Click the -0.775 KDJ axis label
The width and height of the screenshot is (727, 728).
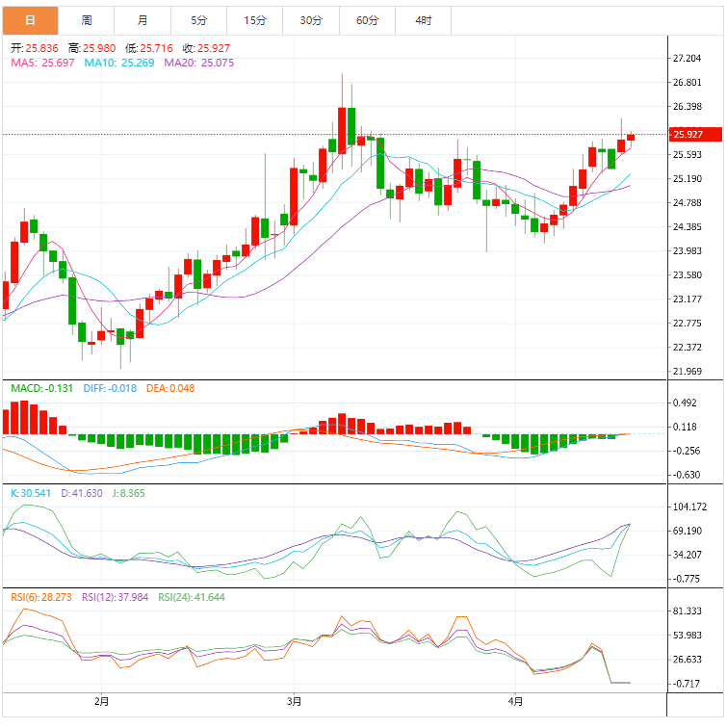coord(687,580)
